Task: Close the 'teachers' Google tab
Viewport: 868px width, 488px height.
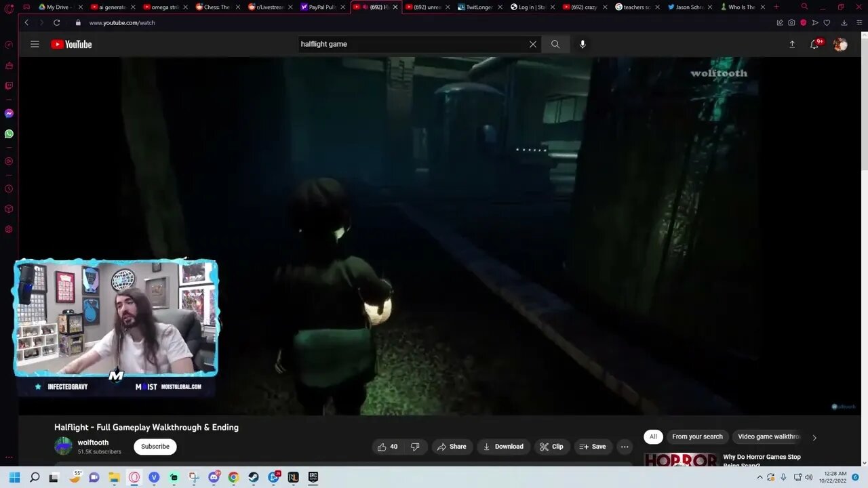Action: click(657, 7)
